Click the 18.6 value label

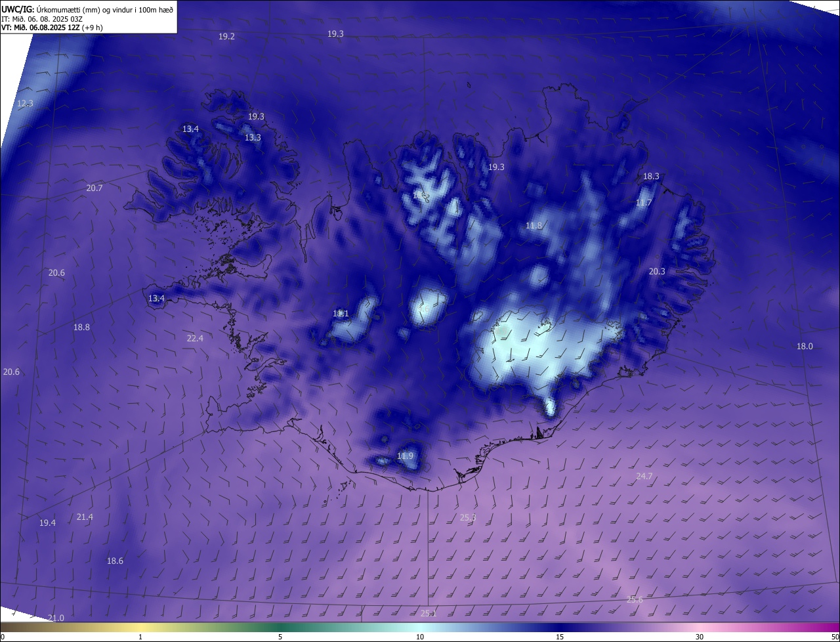click(115, 561)
